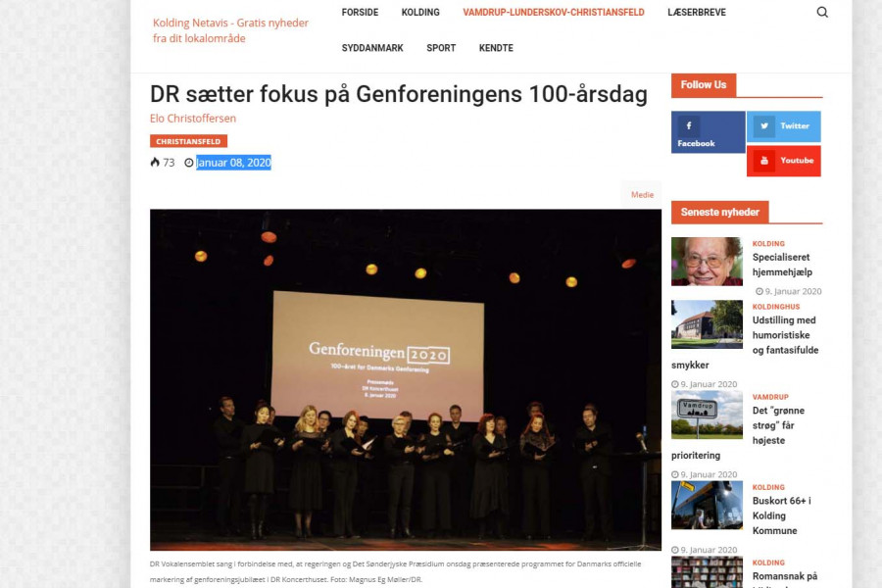
Task: Open the Specialiseret hjemmehjælp thumbnail
Action: point(707,262)
